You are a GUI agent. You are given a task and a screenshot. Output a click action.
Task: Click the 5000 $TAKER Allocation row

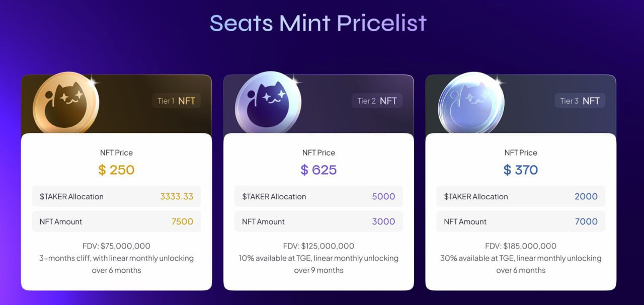(x=318, y=196)
